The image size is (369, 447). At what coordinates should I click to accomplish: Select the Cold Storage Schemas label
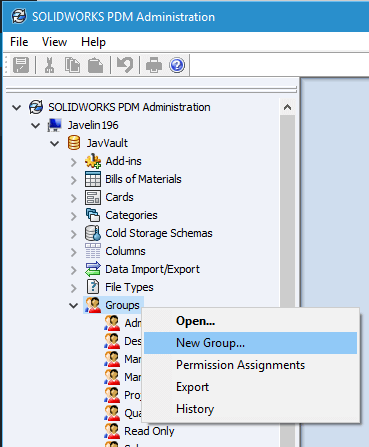point(159,233)
